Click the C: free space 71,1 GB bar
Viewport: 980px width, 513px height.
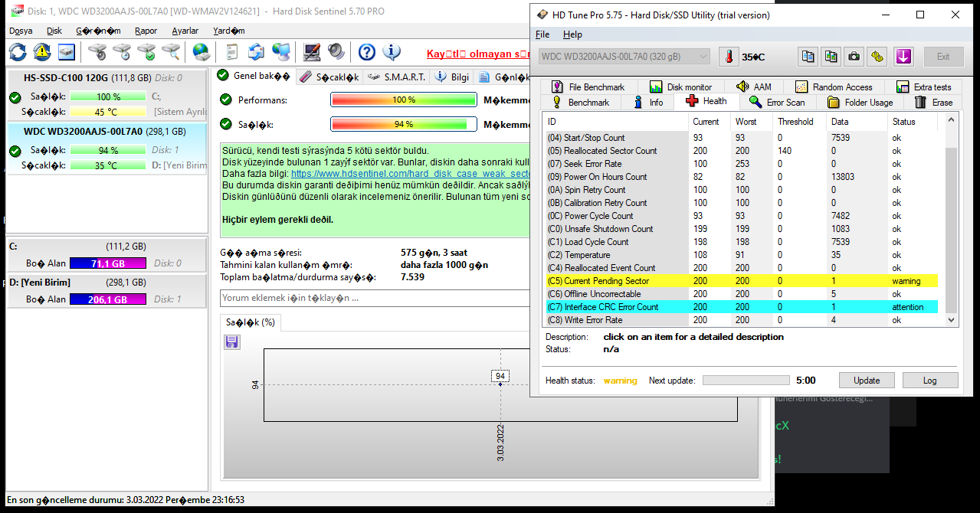click(x=107, y=263)
